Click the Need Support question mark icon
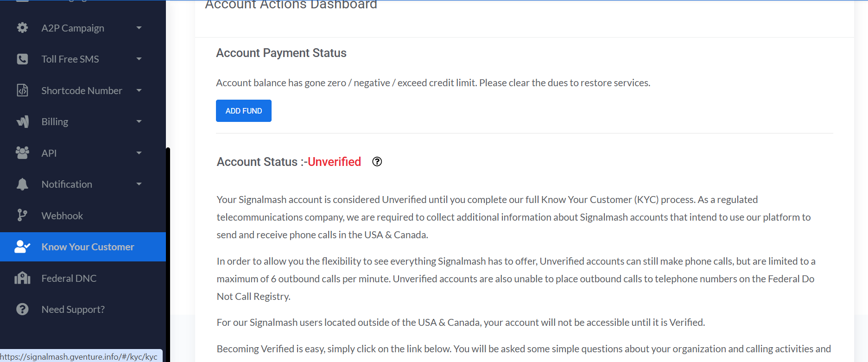Viewport: 868px width, 362px height. [x=22, y=309]
